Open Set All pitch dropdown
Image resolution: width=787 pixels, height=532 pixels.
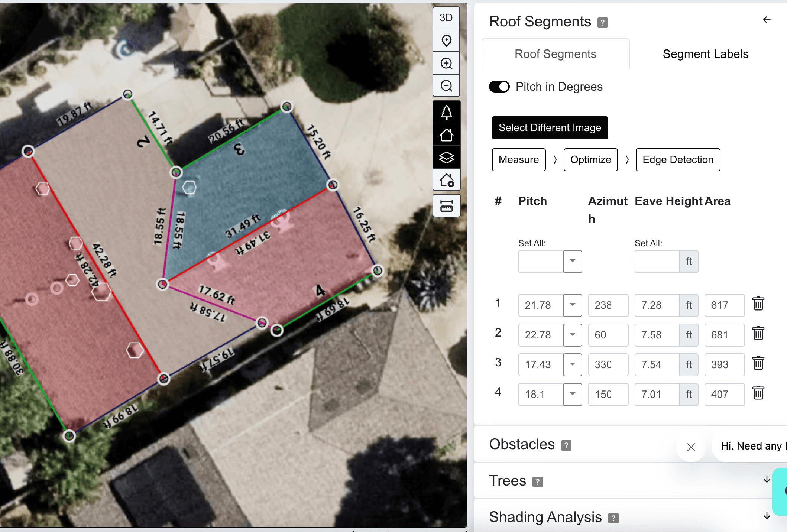click(572, 262)
